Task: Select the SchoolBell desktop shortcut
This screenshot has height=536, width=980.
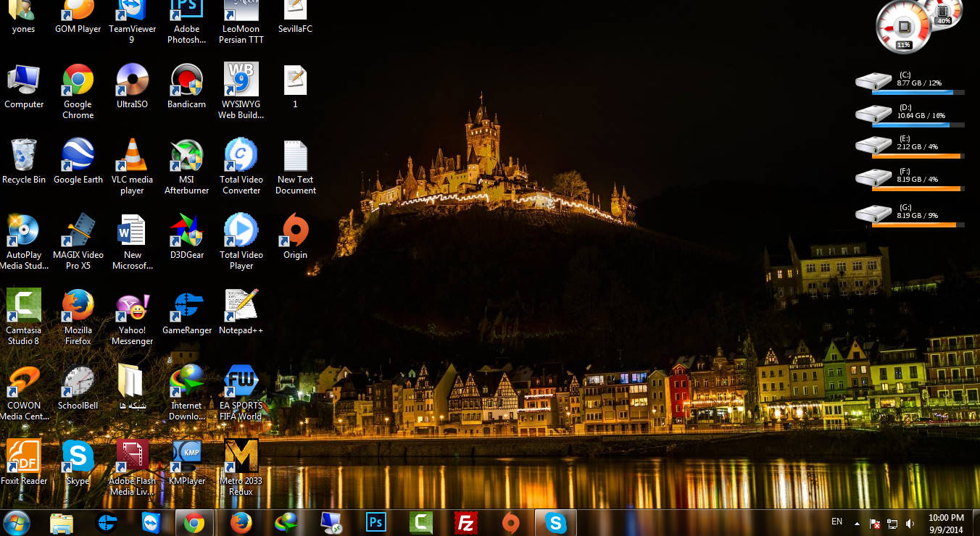Action: (x=78, y=388)
